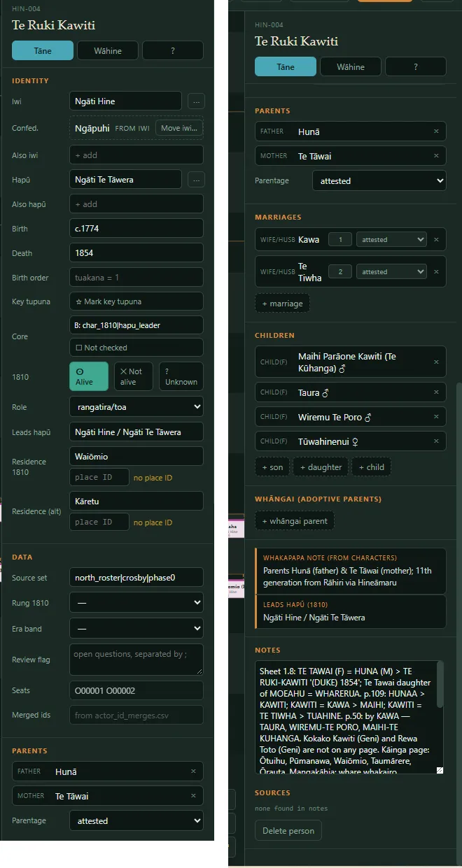This screenshot has width=462, height=868.
Task: Remove child Tūwahinenui from the list
Action: click(x=436, y=441)
